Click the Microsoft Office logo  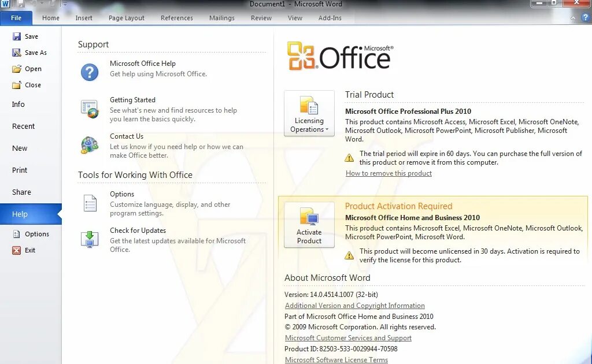click(x=340, y=56)
